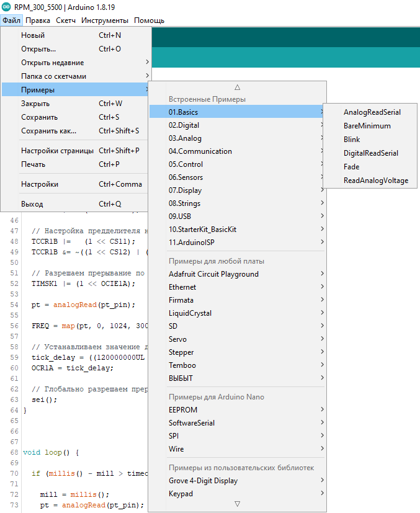Expand the 02.Digital examples submenu

(x=184, y=125)
